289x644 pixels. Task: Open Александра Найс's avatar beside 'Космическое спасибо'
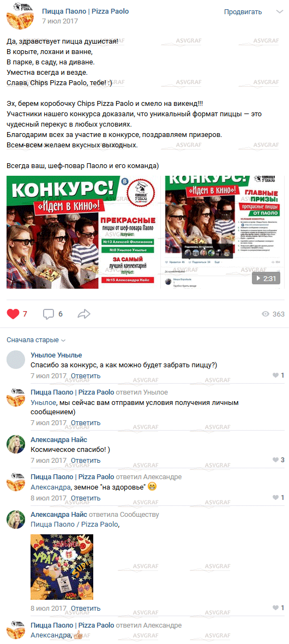coord(16,445)
